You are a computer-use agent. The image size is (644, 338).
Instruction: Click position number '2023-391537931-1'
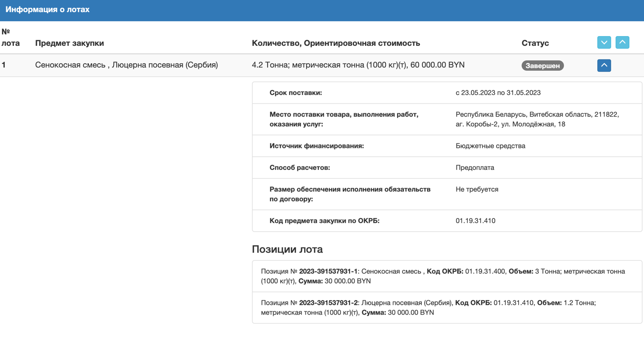[x=328, y=271]
